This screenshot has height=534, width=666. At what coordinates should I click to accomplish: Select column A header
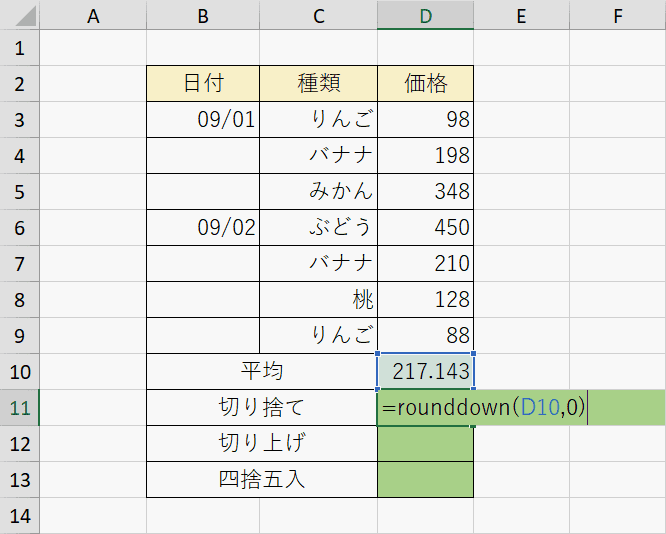coord(93,15)
